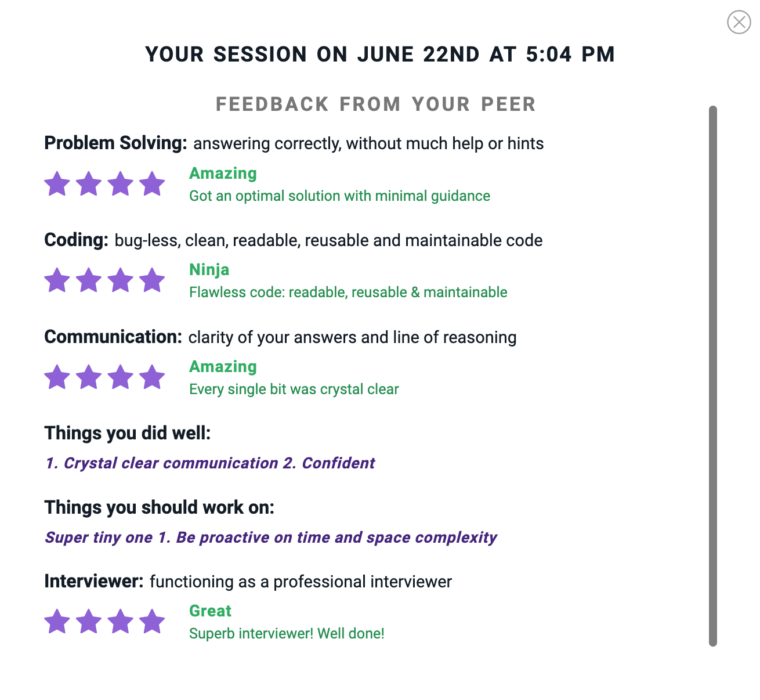Viewport: 760px width, 700px height.
Task: Click the fourth Problem Solving star
Action: (152, 184)
